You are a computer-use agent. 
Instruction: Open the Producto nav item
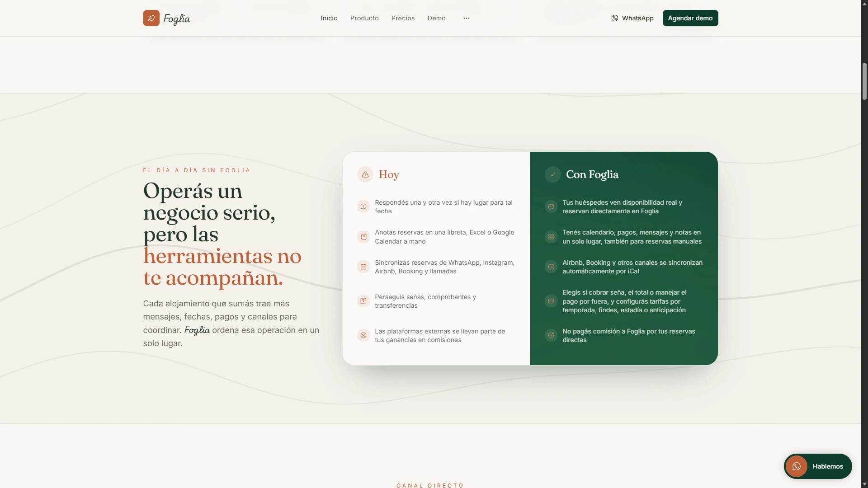[364, 18]
